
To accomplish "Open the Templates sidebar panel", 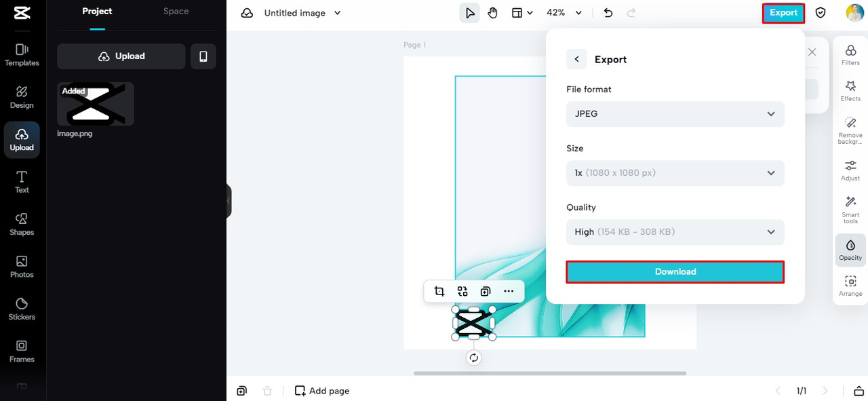I will pyautogui.click(x=22, y=55).
